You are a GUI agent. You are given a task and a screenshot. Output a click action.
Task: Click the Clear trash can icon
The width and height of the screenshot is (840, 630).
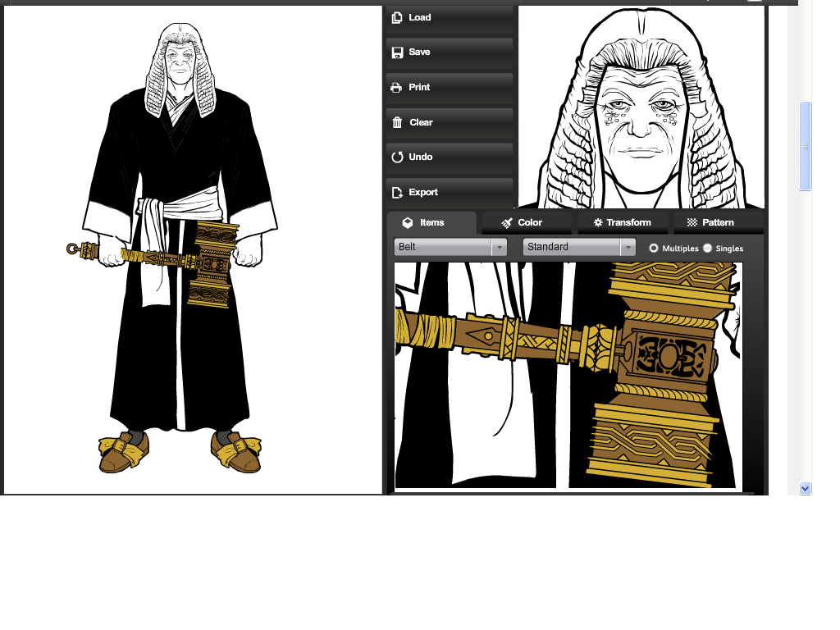click(397, 122)
